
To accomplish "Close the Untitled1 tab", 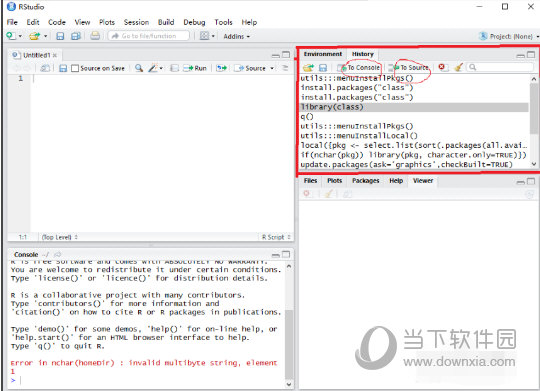I will (x=55, y=55).
